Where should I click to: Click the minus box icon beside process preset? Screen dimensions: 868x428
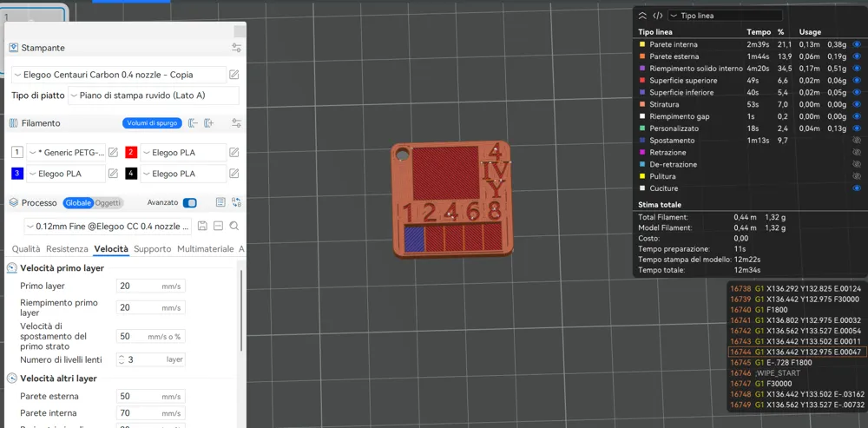coord(218,226)
